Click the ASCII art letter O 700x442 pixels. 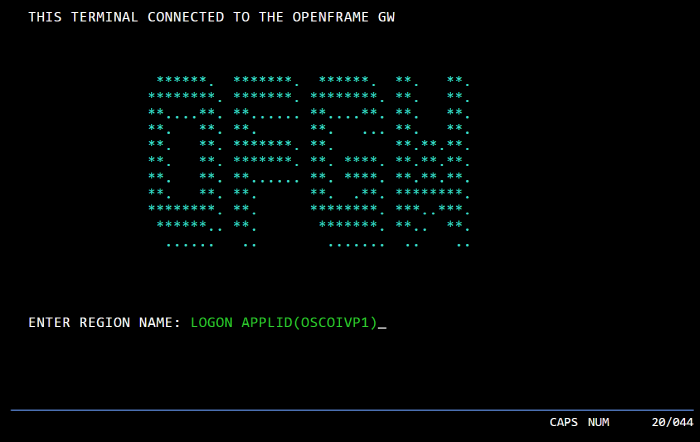click(x=183, y=159)
